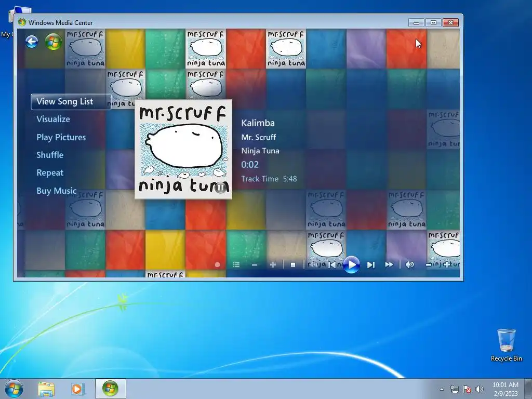The width and height of the screenshot is (532, 399).
Task: Click the Show desktop strip at taskbar end
Action: pos(528,389)
